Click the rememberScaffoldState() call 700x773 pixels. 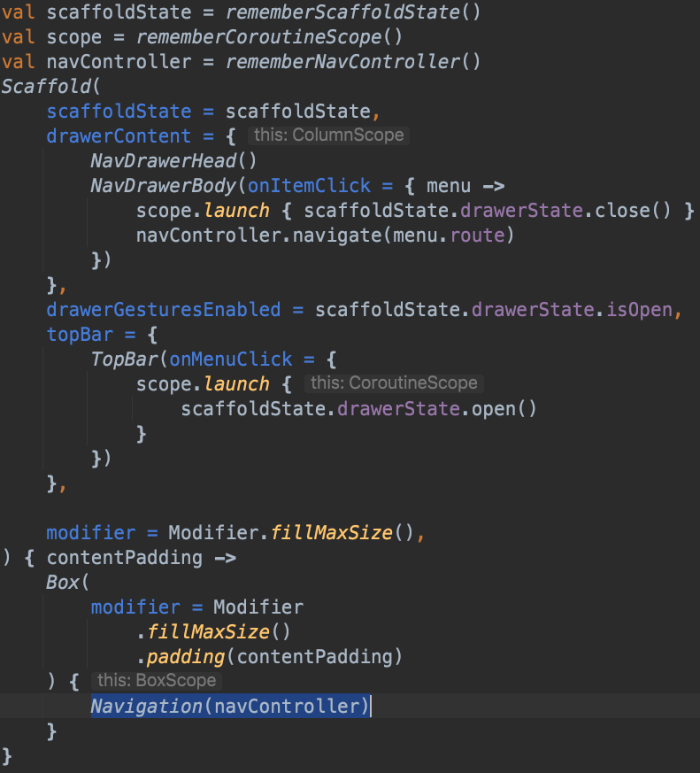click(353, 12)
